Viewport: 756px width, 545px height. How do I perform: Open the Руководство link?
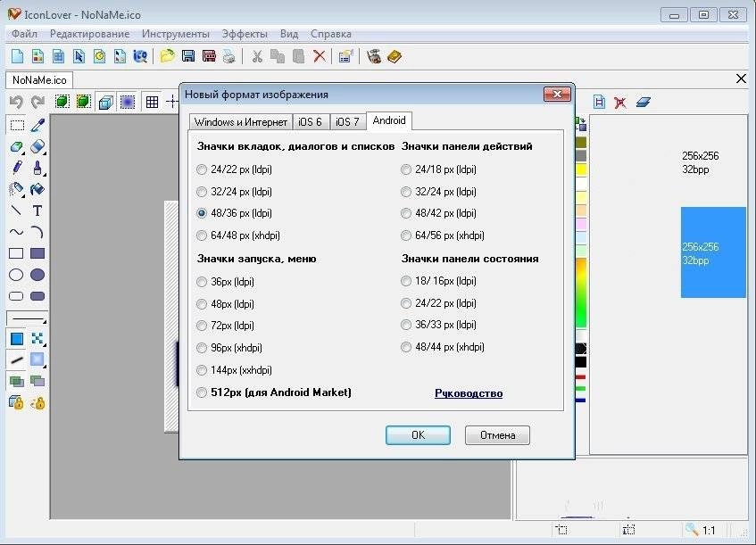469,393
